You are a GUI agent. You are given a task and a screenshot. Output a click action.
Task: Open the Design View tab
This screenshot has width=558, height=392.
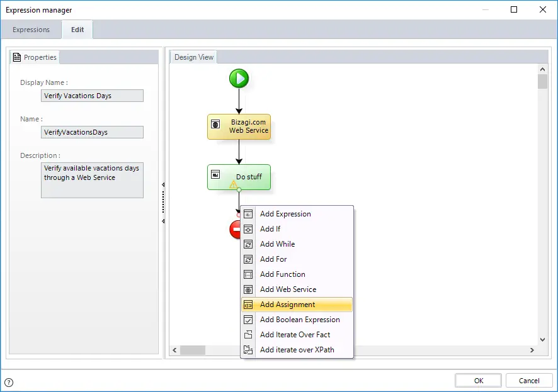193,57
